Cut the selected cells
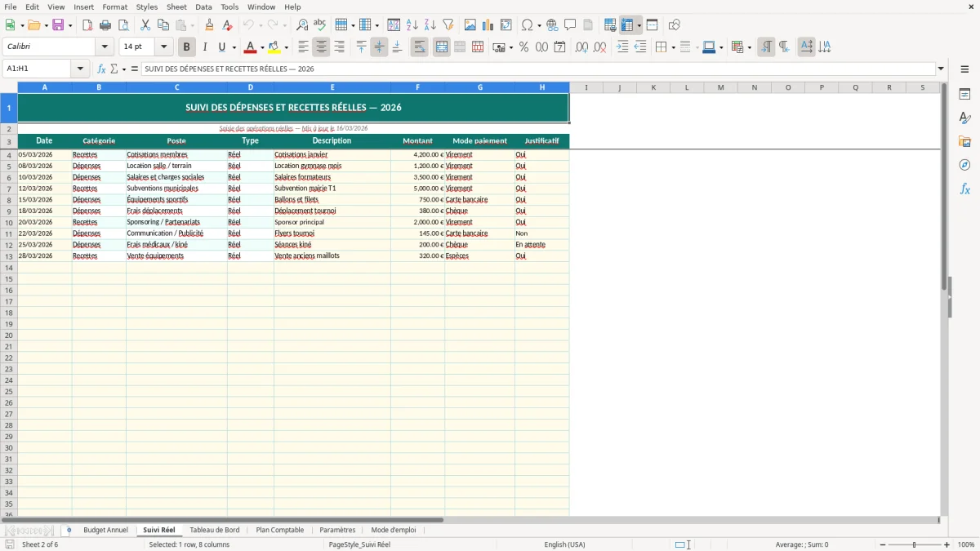This screenshot has height=551, width=980. click(145, 25)
